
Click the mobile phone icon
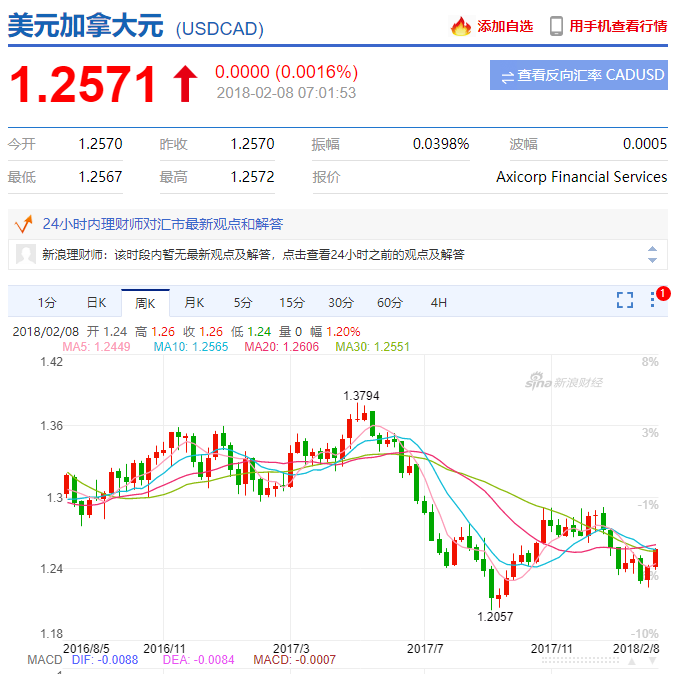point(556,26)
